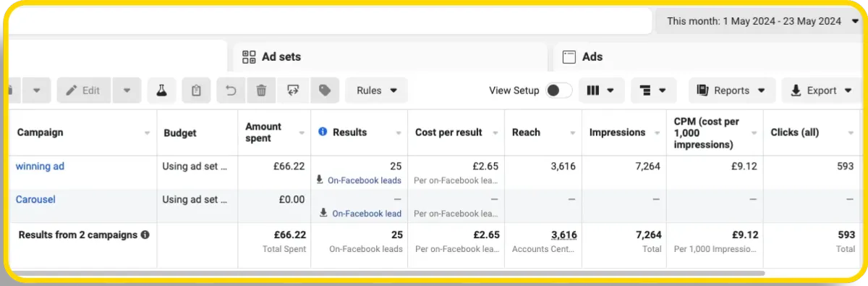
Task: Toggle the View Setup switch
Action: coord(558,91)
